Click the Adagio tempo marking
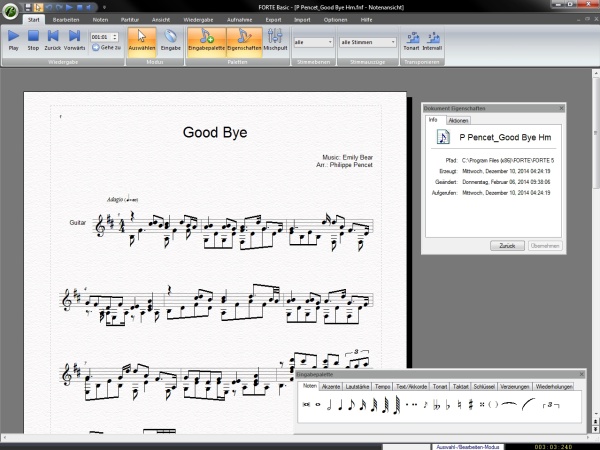Screen dimensions: 600x450 pos(122,199)
